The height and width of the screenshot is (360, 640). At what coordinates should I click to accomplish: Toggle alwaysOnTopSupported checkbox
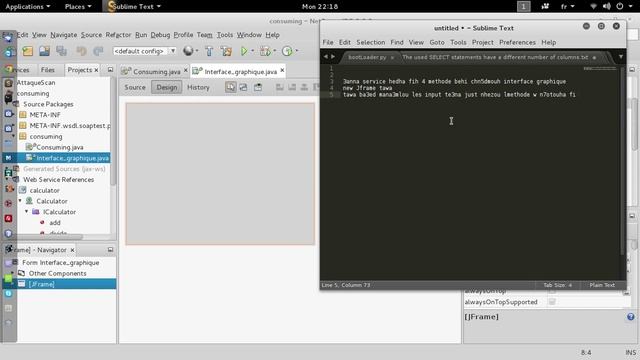552,302
